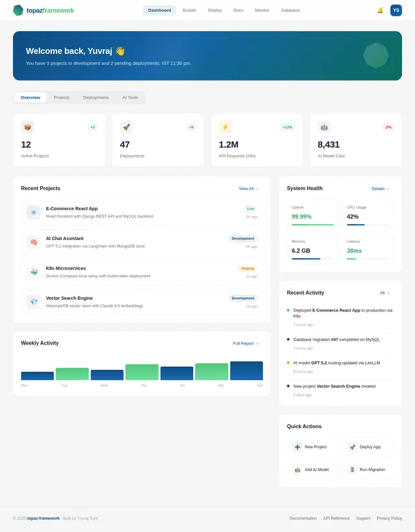Click All link in Recent Activity
The width and height of the screenshot is (415, 532).
pyautogui.click(x=385, y=293)
